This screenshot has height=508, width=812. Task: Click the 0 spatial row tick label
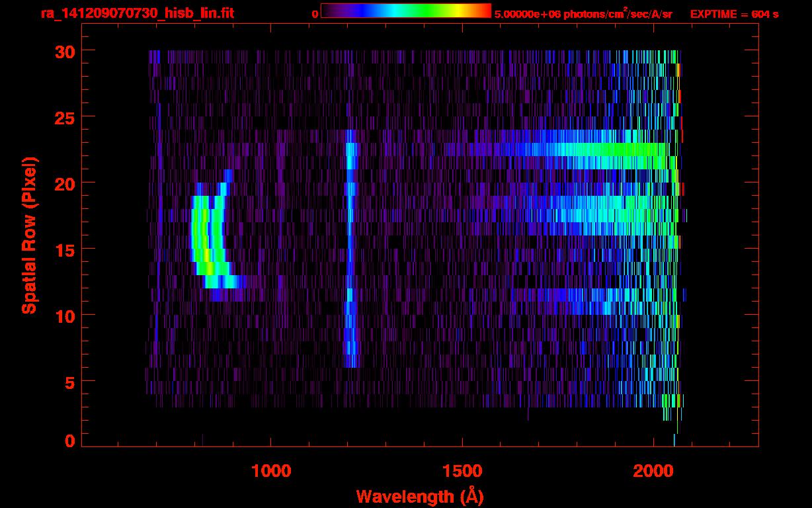pyautogui.click(x=69, y=441)
